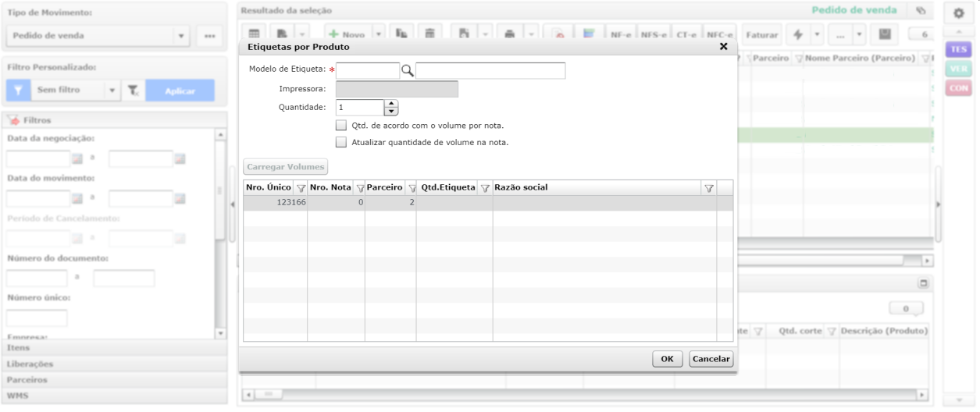Expand right side panel with the splitter arrow
The image size is (980, 412).
pyautogui.click(x=938, y=204)
